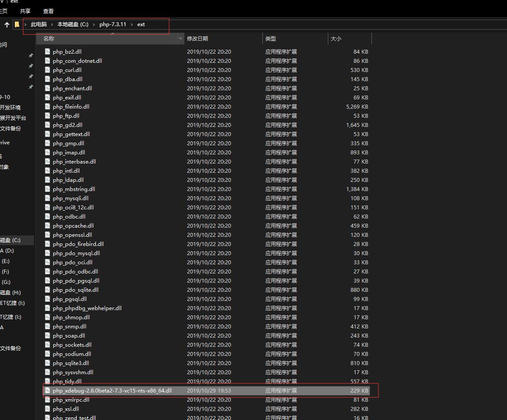507x420 pixels.
Task: Click the highlighted php_xdebug dll file icon
Action: pyautogui.click(x=47, y=390)
